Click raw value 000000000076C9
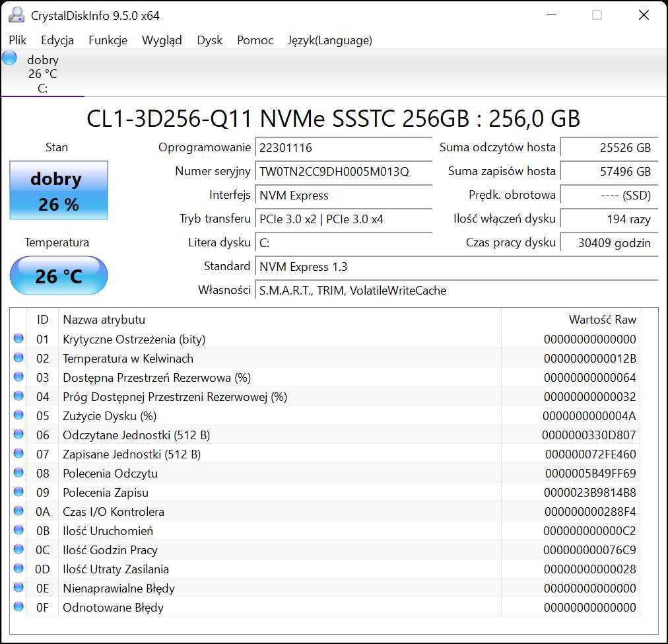The width and height of the screenshot is (668, 644). click(x=589, y=550)
